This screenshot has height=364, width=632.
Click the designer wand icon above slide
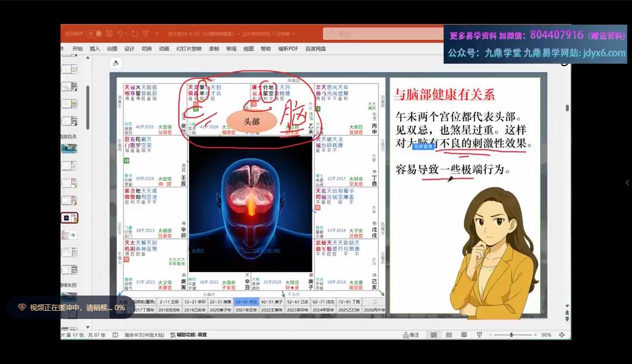(116, 63)
